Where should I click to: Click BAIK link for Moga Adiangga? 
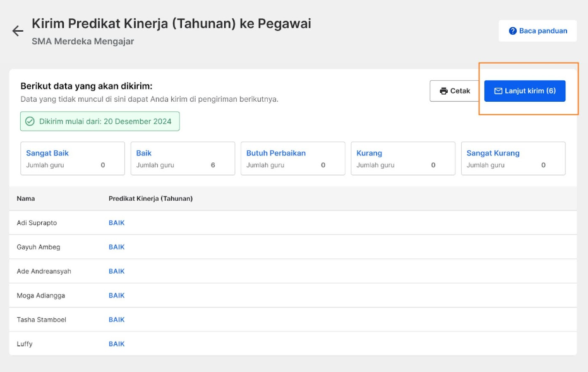(117, 296)
